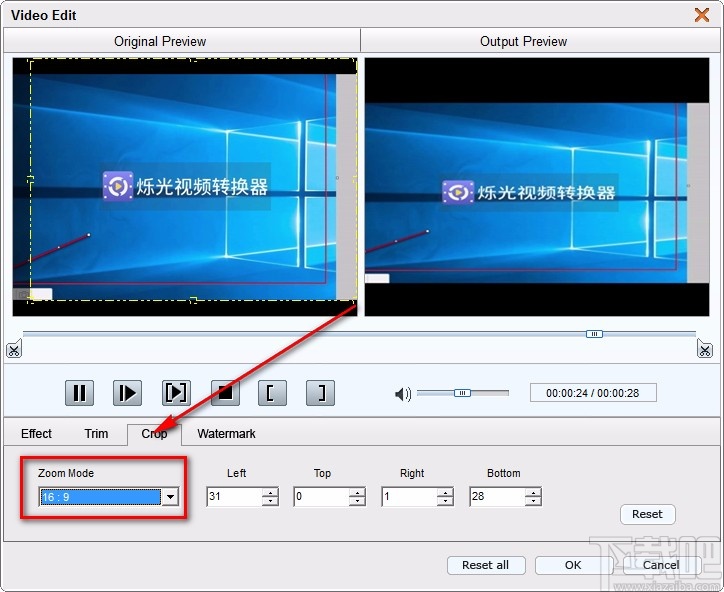The width and height of the screenshot is (724, 592).
Task: Click the Cancel button
Action: click(x=661, y=565)
